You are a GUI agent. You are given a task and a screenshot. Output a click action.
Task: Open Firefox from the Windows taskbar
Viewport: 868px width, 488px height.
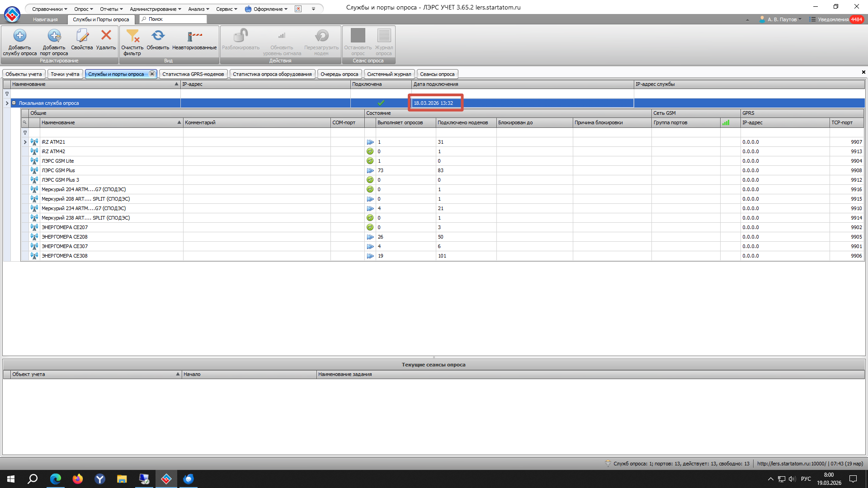click(x=78, y=479)
